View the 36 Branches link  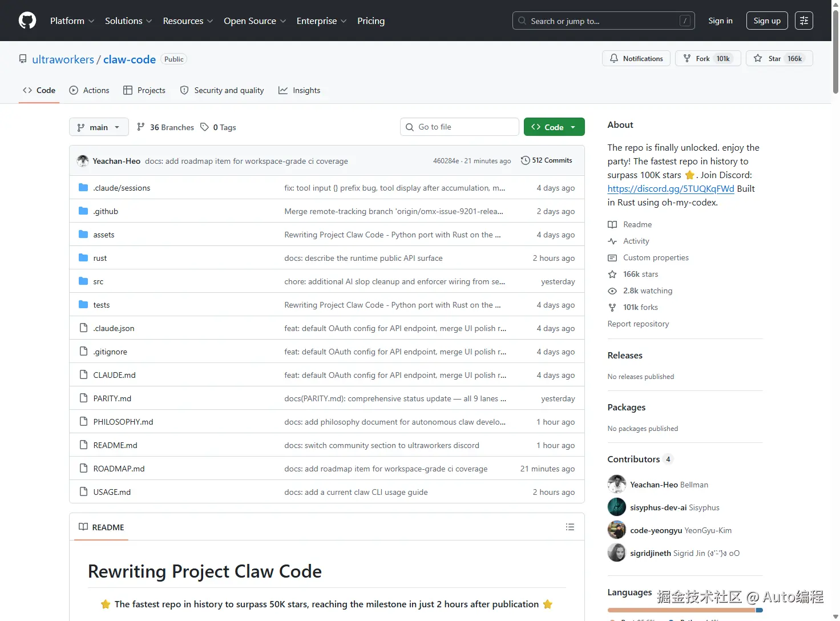click(x=165, y=127)
